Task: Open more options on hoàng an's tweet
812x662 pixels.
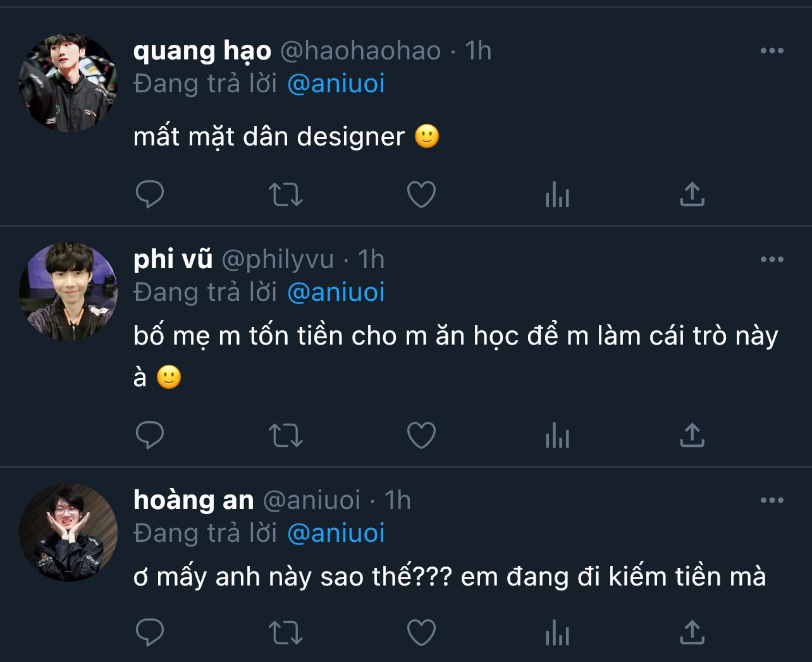Action: 772,501
